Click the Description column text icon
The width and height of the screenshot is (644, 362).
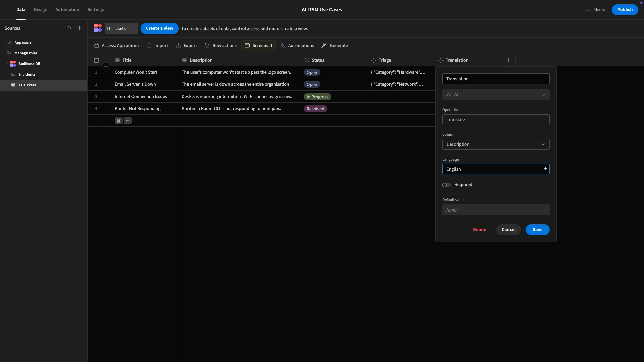point(184,60)
